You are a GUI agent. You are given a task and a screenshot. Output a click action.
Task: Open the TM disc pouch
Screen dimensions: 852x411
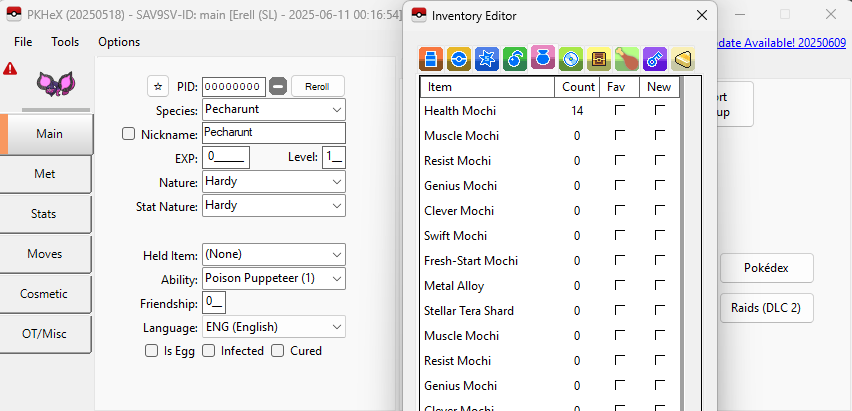pyautogui.click(x=571, y=59)
